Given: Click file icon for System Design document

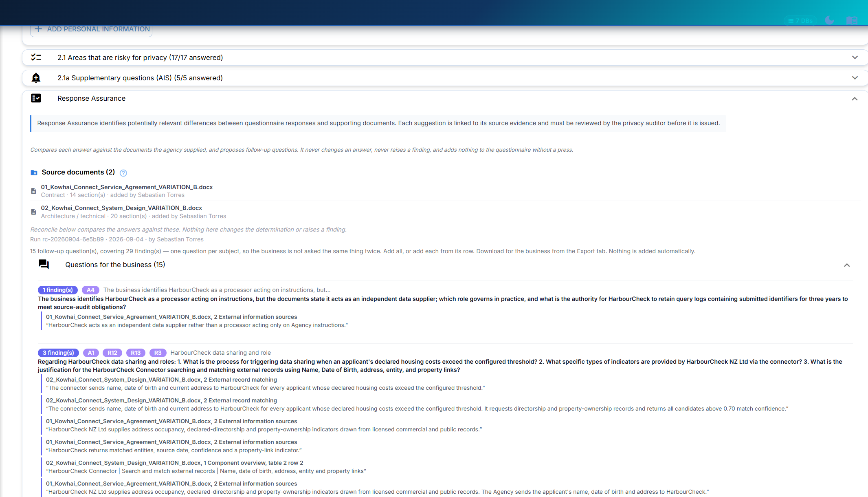Looking at the screenshot, I should 34,212.
